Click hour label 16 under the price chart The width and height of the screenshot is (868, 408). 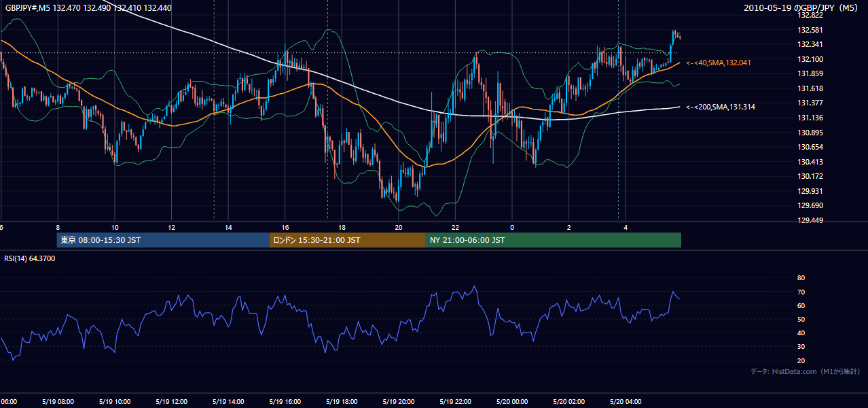(285, 228)
